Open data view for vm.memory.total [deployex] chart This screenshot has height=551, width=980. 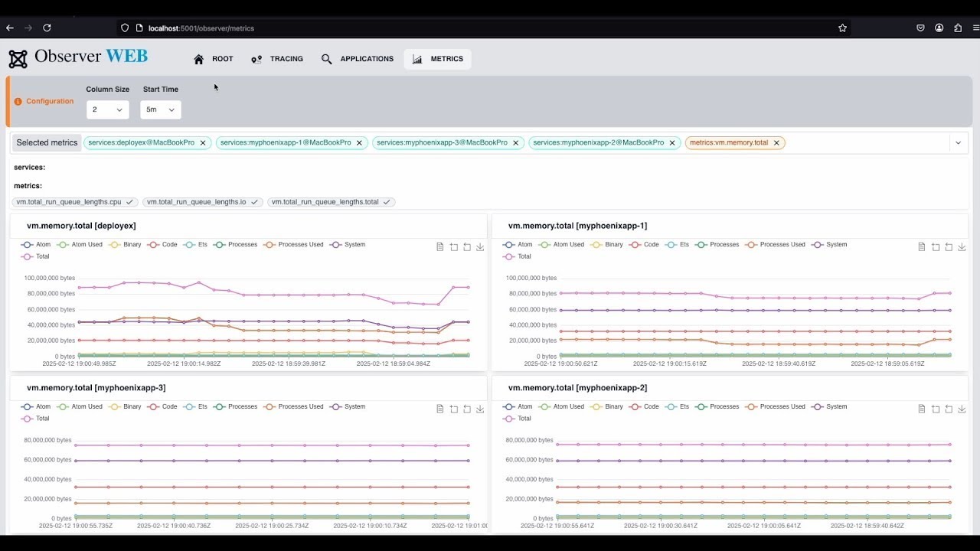440,246
